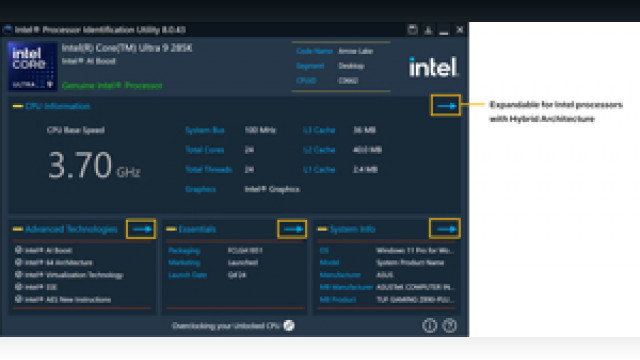Click the Total Cores label
Image resolution: width=640 pixels, height=360 pixels.
[x=204, y=150]
